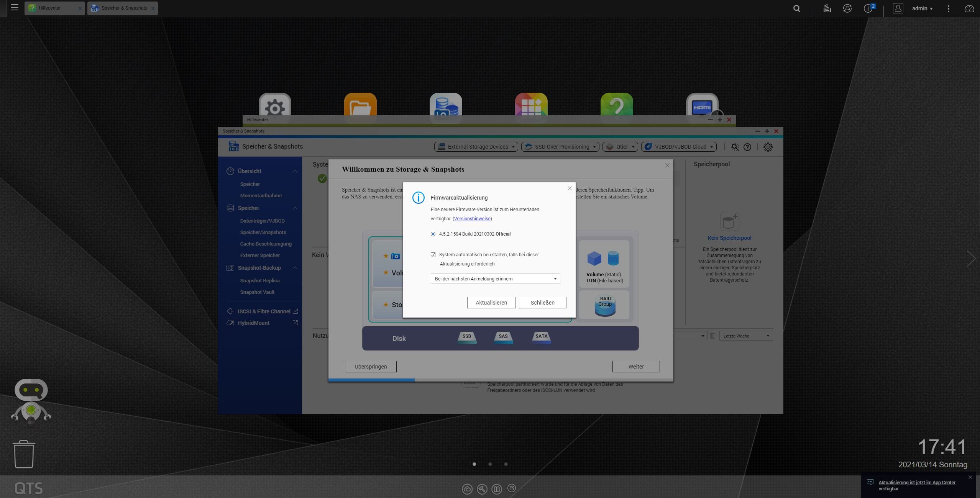This screenshot has height=498, width=980.
Task: Open Momentaufnahme in sidebar
Action: 261,196
